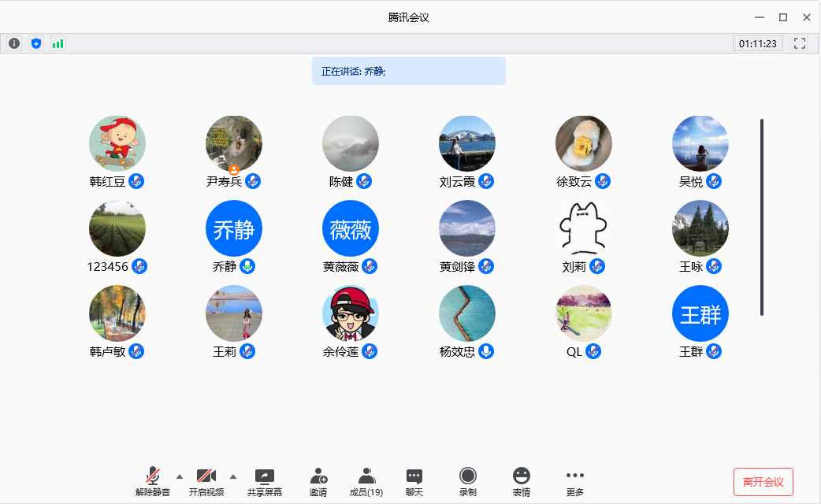Open the 聊天 chat panel

click(x=414, y=481)
